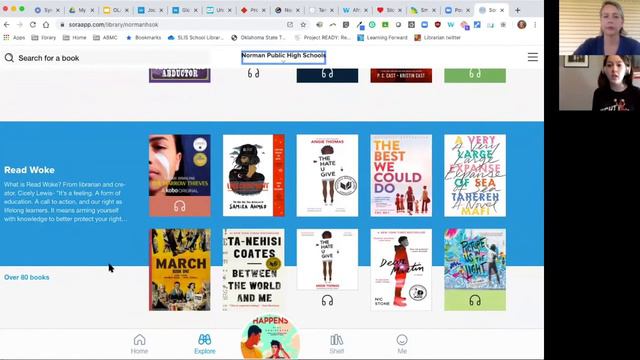Close the active Sora browser tab

(502, 10)
